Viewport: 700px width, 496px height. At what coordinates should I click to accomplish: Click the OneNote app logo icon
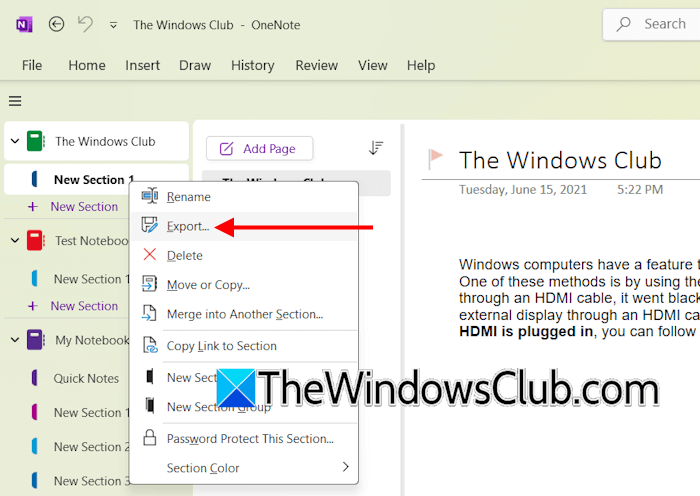[24, 25]
